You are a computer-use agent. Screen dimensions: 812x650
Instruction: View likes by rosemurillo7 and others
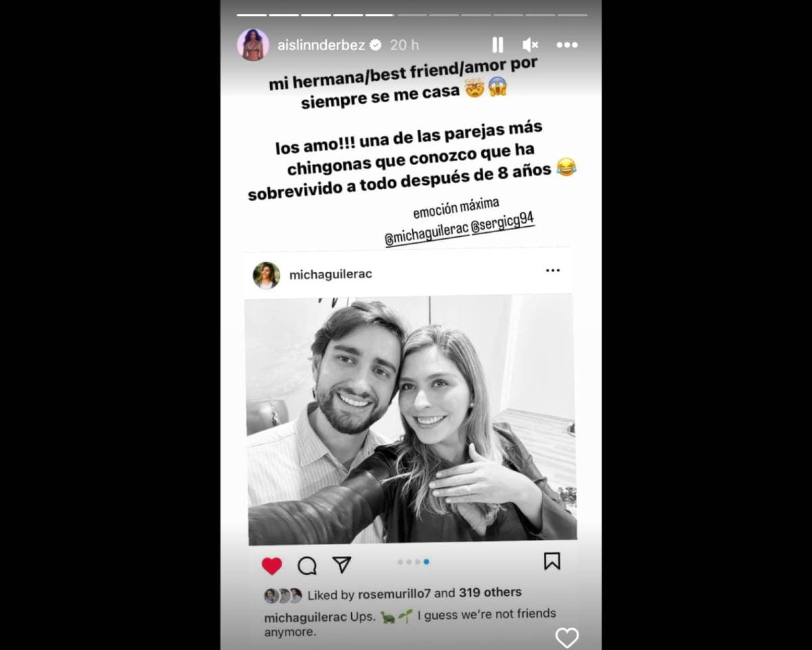coord(414,594)
